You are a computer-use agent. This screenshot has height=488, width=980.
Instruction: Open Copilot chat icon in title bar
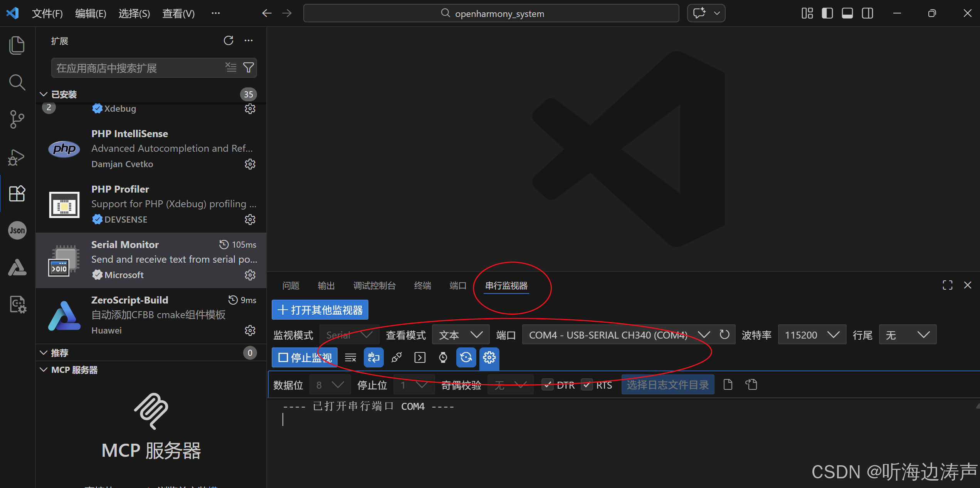[x=699, y=13]
